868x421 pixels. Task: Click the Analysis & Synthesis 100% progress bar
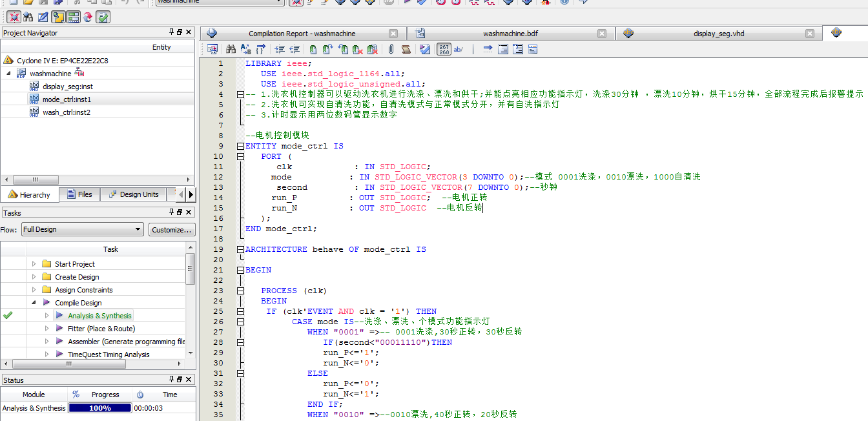(99, 408)
